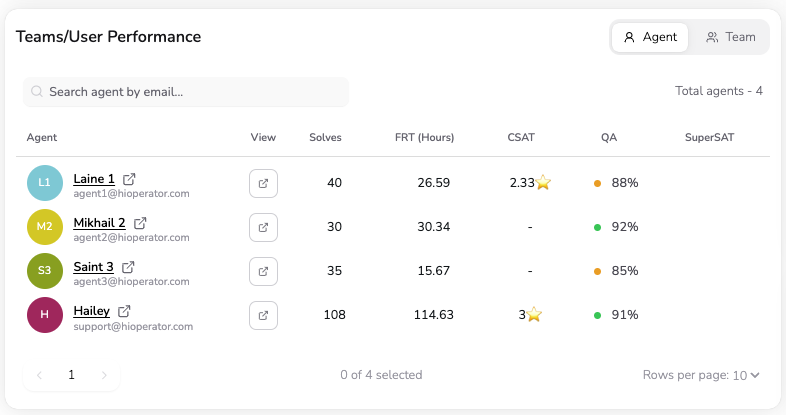The width and height of the screenshot is (786, 415).
Task: Open external link icon beside Saint 3
Action: click(x=128, y=267)
